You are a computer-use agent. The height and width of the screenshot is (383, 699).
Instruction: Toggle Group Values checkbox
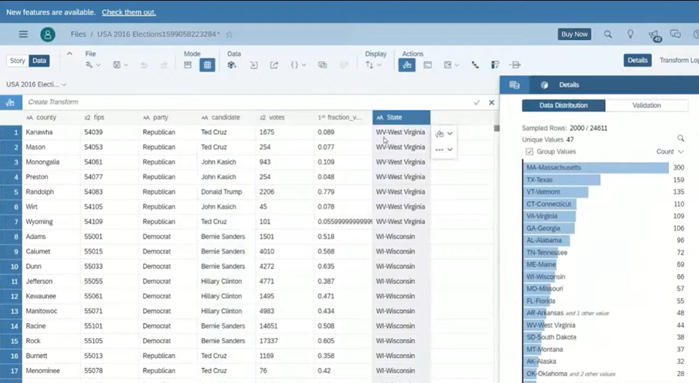pos(529,152)
